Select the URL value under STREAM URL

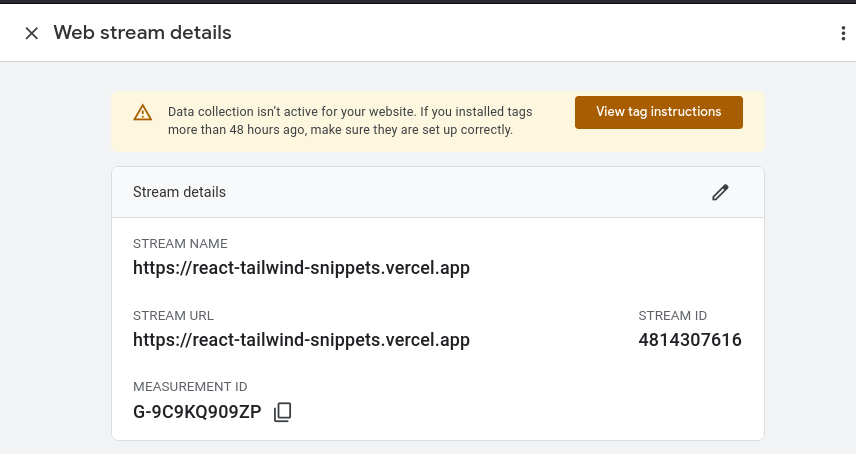click(301, 340)
